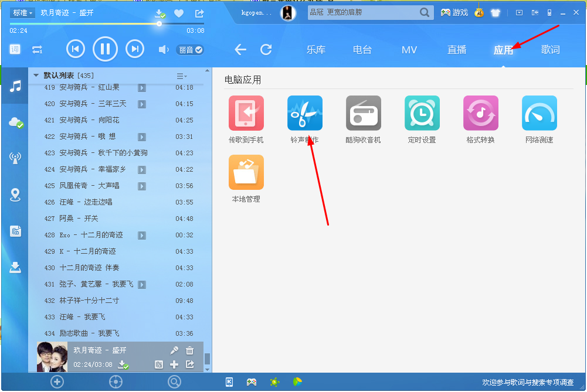This screenshot has width=587, height=392.
Task: Open the playlist options menu icon
Action: coord(182,76)
